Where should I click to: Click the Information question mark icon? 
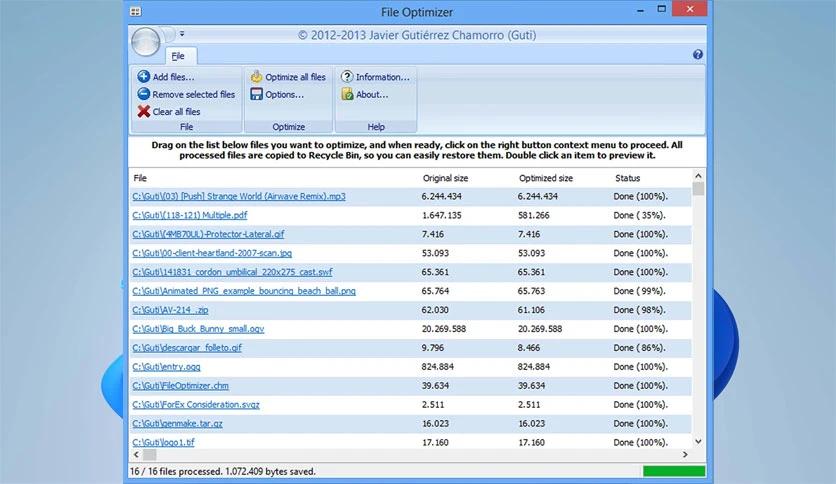(x=347, y=76)
